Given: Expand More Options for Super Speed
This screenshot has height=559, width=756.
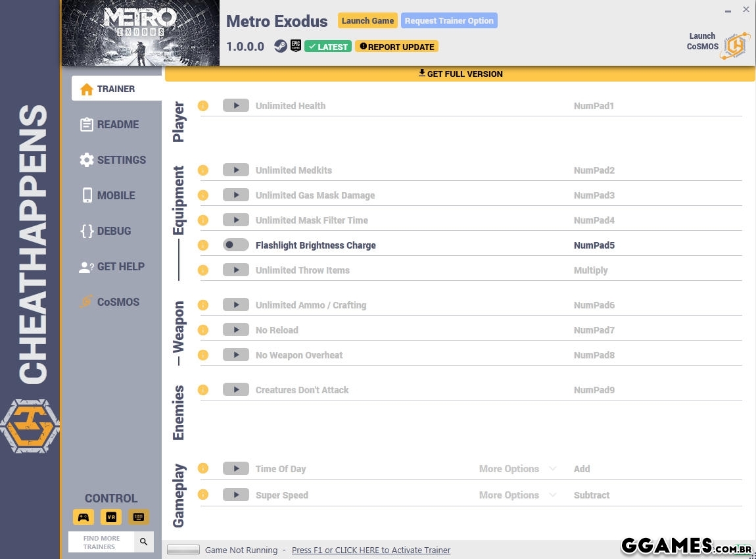Looking at the screenshot, I should click(x=517, y=495).
